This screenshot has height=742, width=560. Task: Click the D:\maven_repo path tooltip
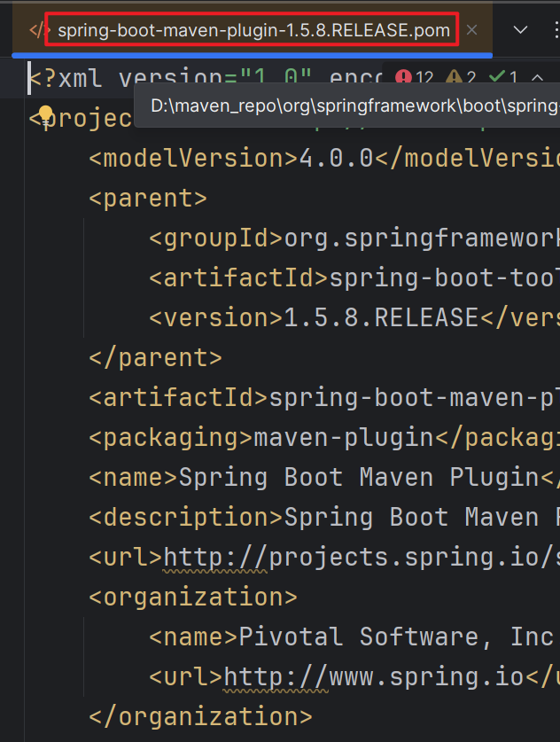[347, 105]
